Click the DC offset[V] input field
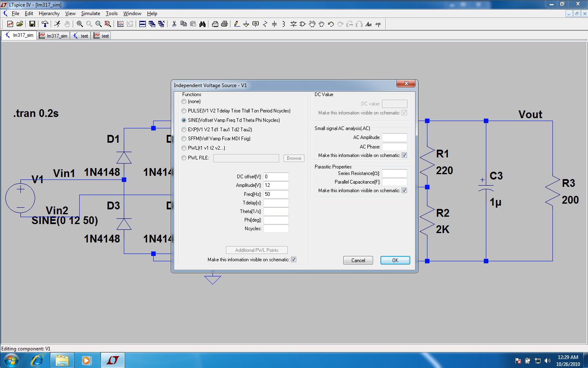The width and height of the screenshot is (588, 368). pos(276,177)
